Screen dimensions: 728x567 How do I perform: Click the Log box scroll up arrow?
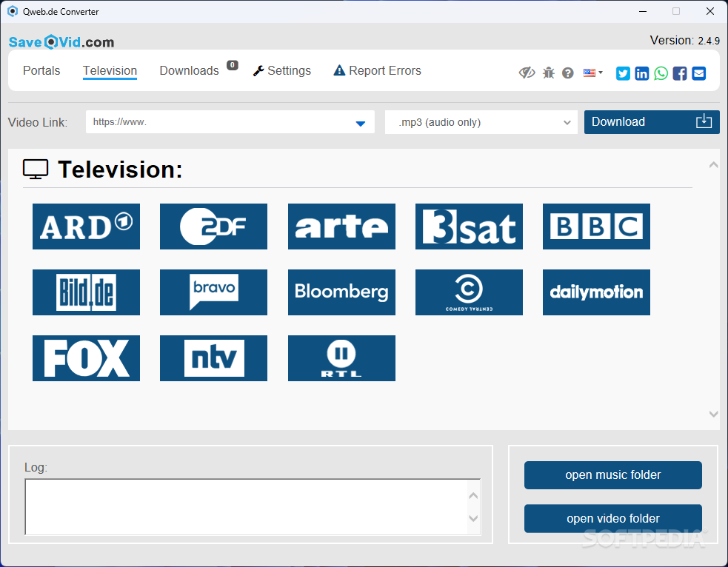473,495
